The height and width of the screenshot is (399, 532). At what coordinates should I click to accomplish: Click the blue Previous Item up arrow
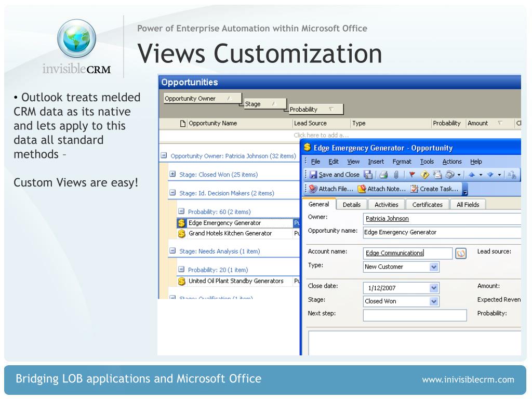471,175
